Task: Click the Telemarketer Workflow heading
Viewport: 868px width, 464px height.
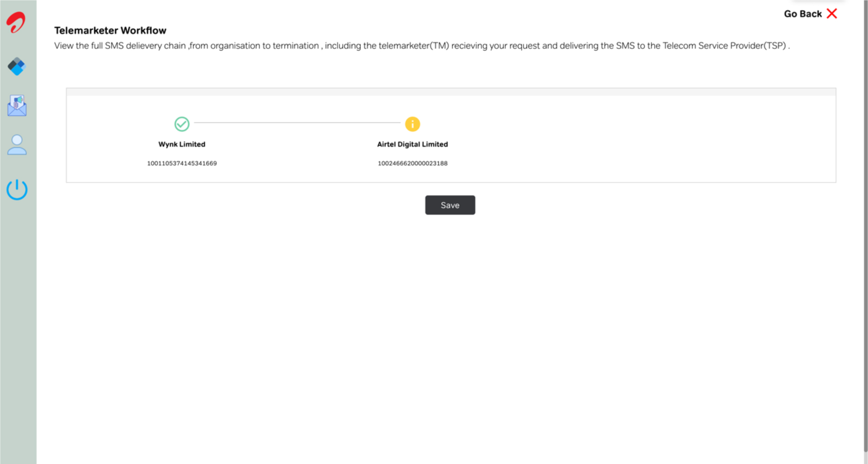Action: click(x=110, y=30)
